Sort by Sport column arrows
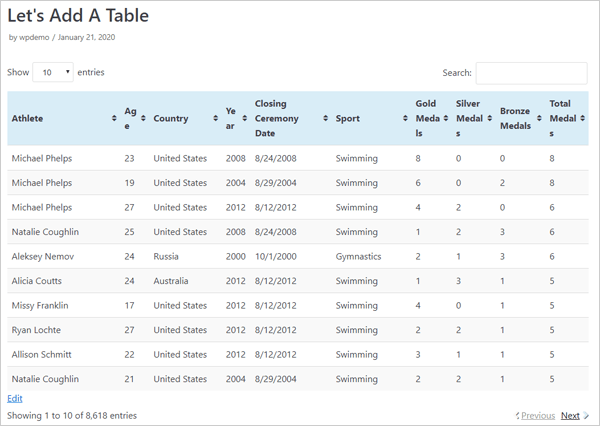 tap(405, 119)
